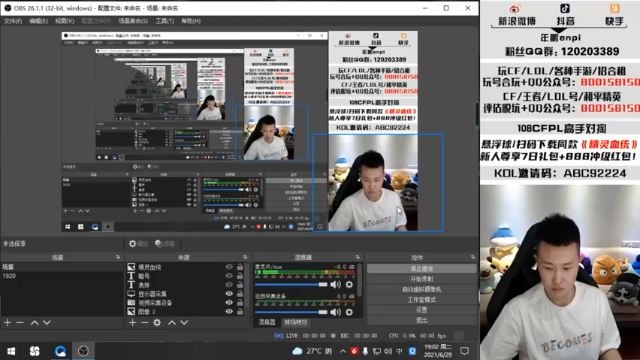Open blue Q browser icon on taskbar
640x360 pixels.
click(x=60, y=351)
